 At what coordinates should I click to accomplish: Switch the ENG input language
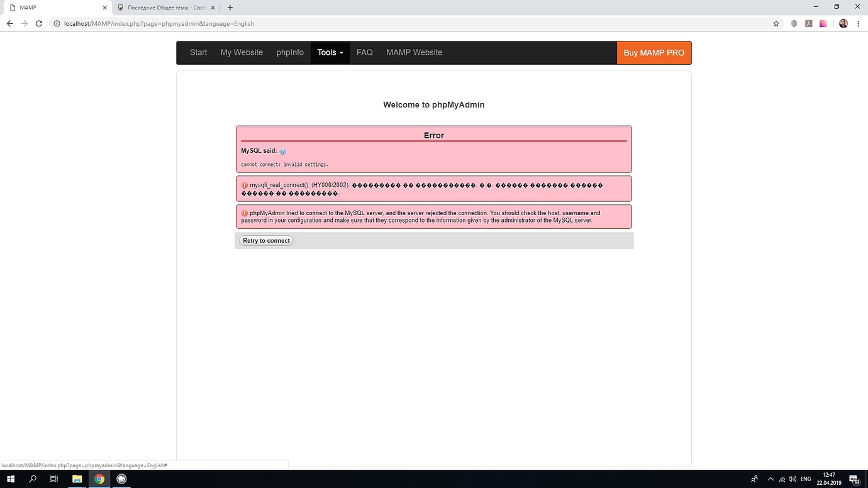tap(806, 479)
